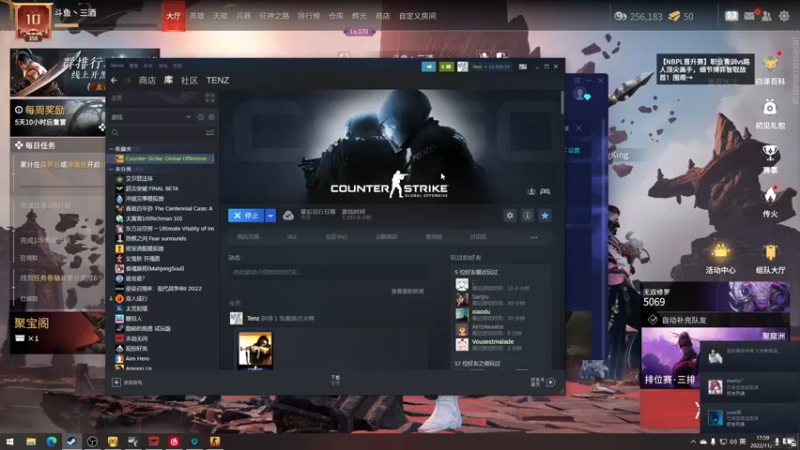Screen dimensions: 800x450
Task: Open friends chat plus icon
Action: tap(551, 382)
